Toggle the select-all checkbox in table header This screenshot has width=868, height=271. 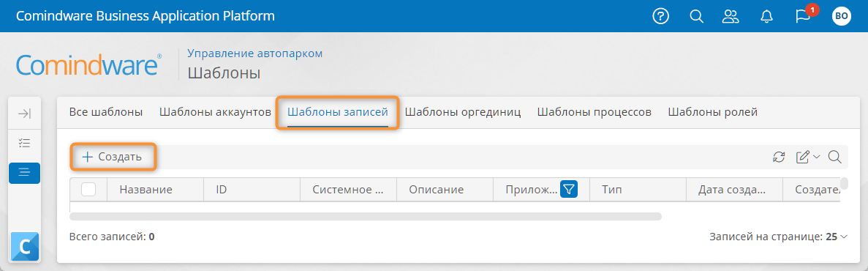[88, 190]
